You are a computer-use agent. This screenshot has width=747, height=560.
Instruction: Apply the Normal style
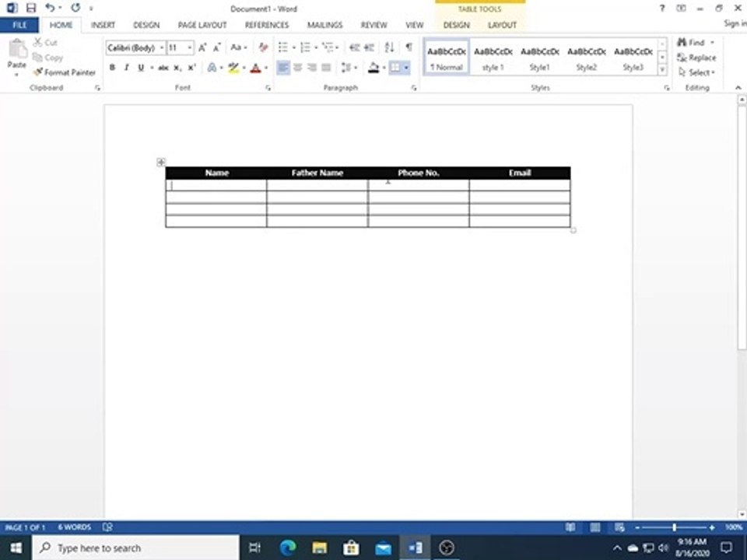pos(447,58)
